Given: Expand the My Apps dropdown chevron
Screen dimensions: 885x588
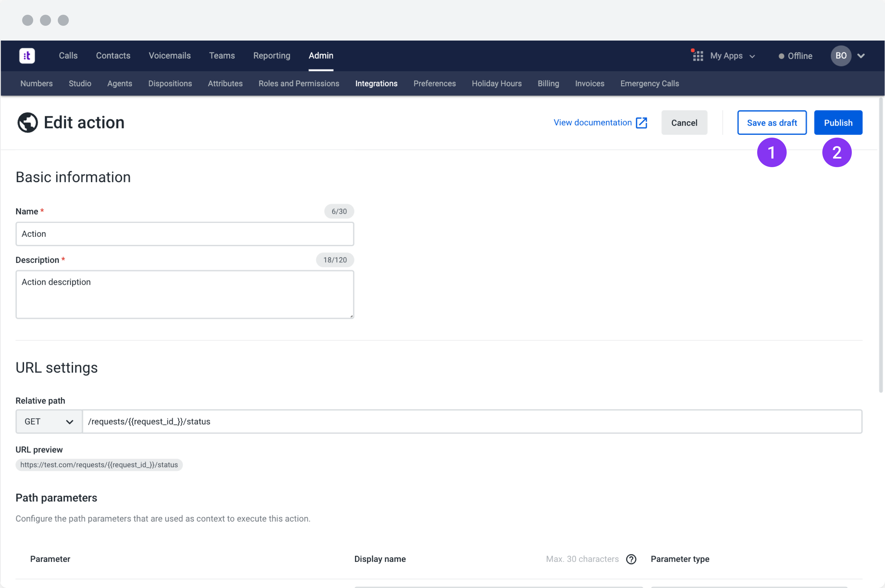Looking at the screenshot, I should (x=752, y=56).
